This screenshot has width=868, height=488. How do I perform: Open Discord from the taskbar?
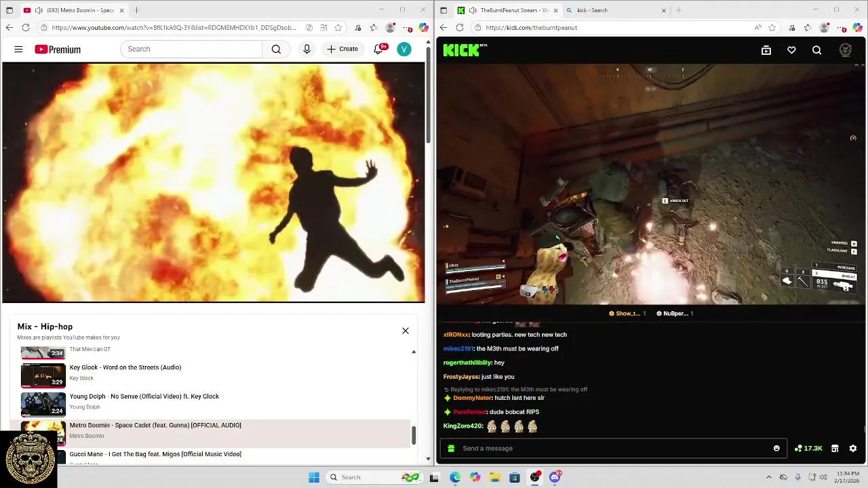[x=555, y=477]
